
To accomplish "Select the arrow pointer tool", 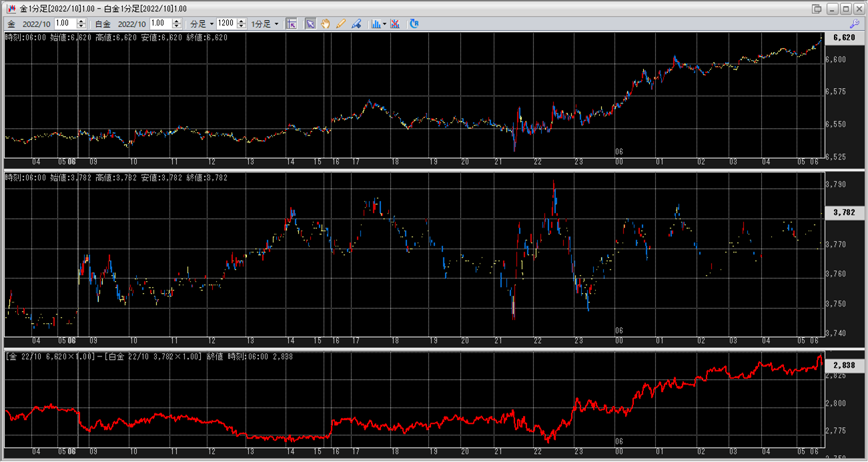I will [310, 23].
